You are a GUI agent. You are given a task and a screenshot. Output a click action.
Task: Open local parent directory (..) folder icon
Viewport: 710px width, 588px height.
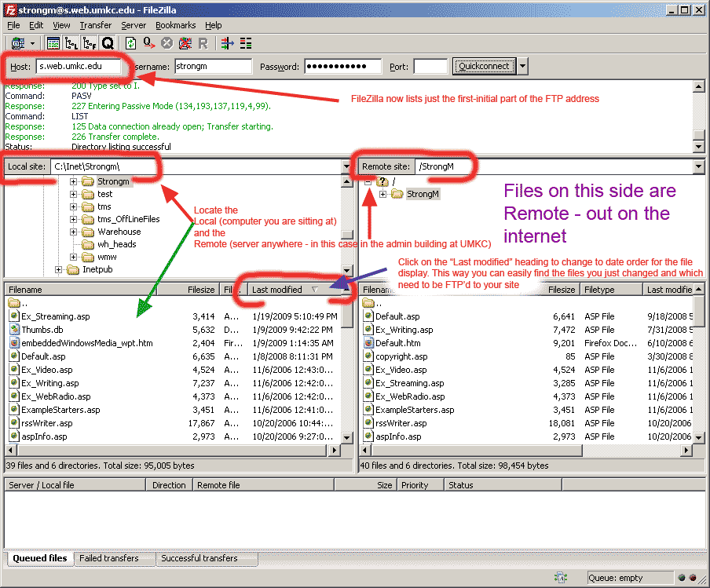tap(14, 303)
